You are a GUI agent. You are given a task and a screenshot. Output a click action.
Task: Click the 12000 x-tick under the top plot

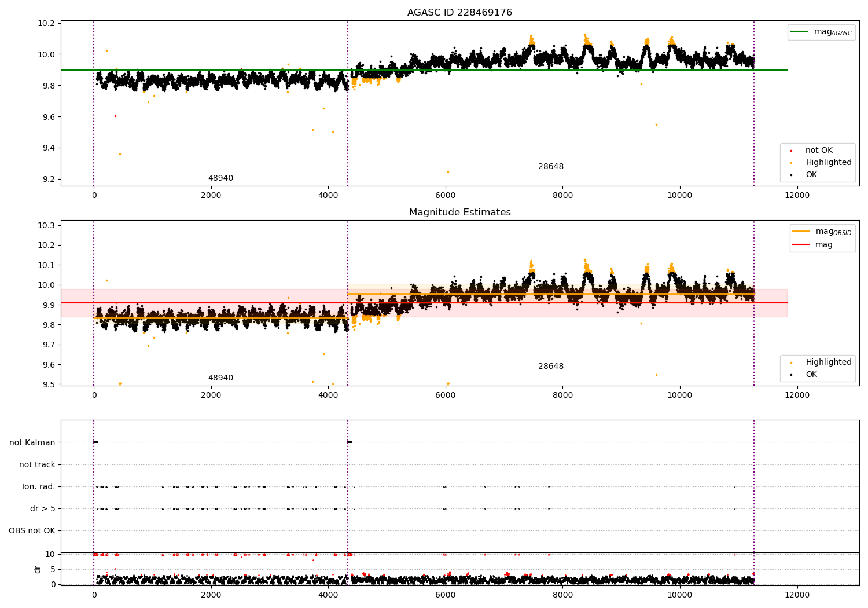point(797,196)
